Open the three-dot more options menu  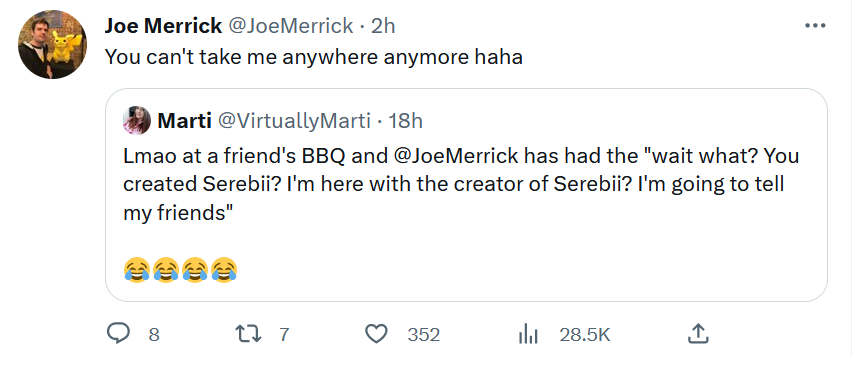coord(815,25)
